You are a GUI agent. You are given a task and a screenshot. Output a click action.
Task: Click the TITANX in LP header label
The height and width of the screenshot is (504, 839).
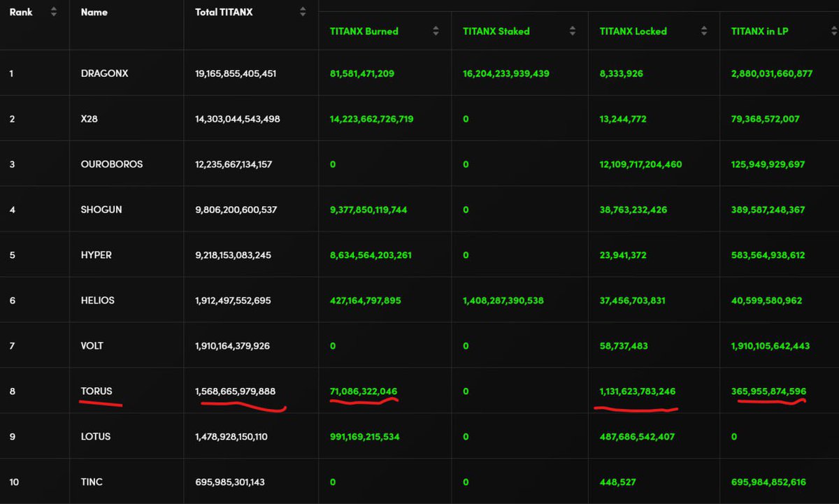[x=759, y=31]
